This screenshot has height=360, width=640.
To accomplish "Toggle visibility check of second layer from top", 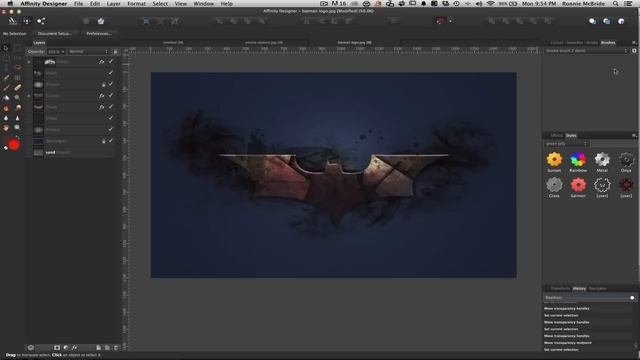I will click(111, 73).
